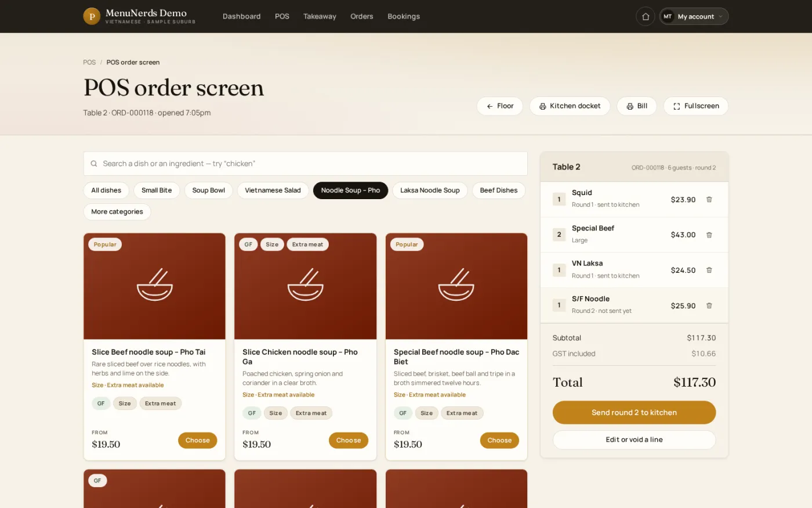
Task: Expand the My account dropdown
Action: click(694, 16)
